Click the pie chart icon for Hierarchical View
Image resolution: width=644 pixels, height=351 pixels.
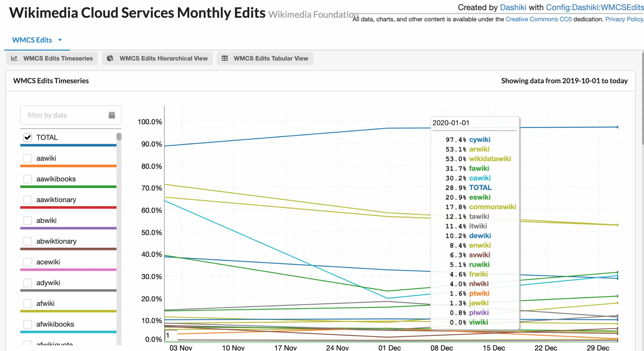pyautogui.click(x=110, y=58)
